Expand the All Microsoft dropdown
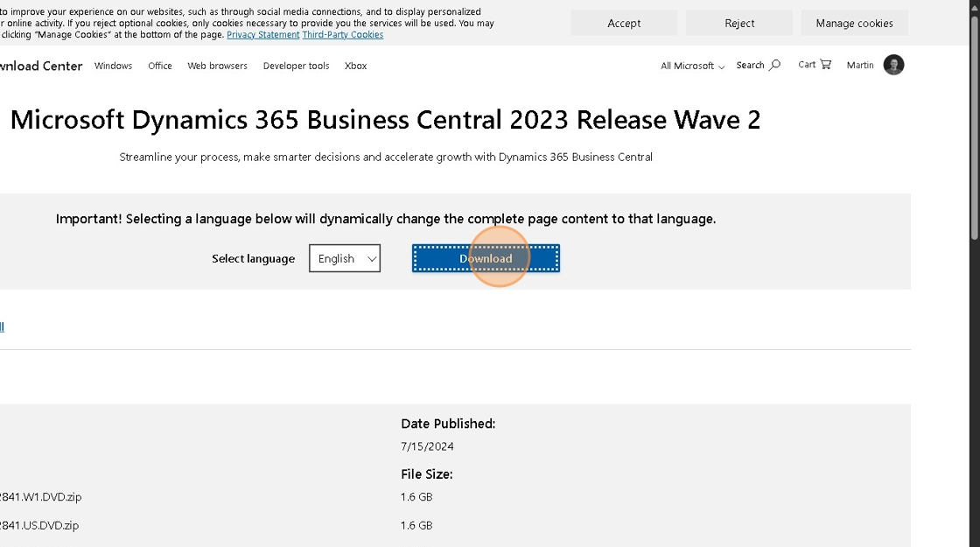 point(692,66)
